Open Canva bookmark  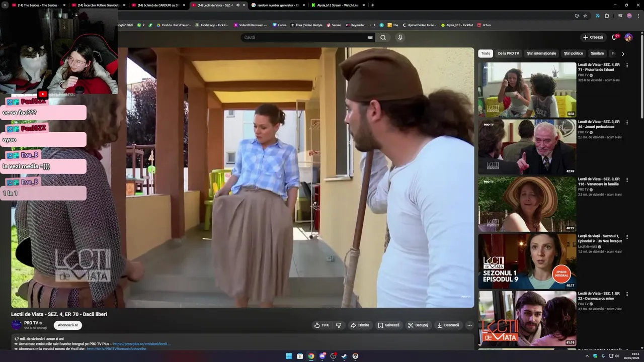point(279,25)
